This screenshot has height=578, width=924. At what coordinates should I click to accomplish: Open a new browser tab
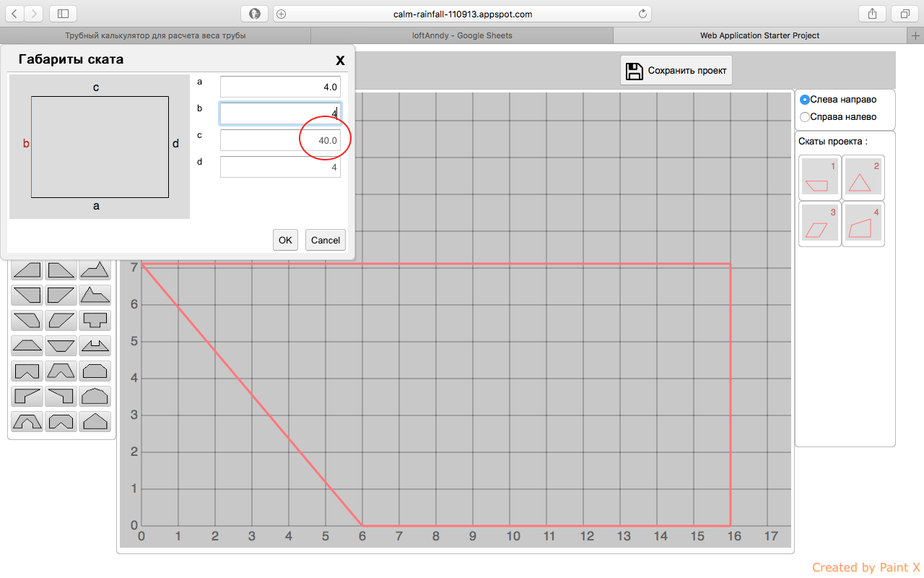pyautogui.click(x=916, y=35)
